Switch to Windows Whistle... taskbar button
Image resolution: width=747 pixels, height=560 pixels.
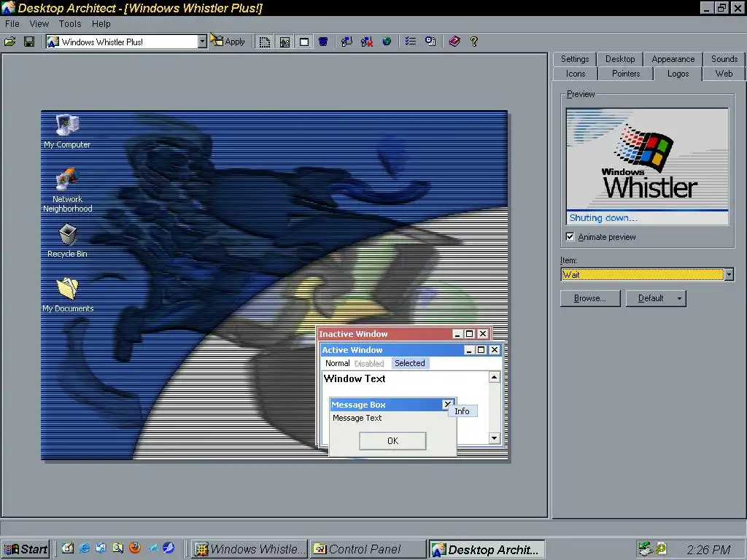[249, 549]
